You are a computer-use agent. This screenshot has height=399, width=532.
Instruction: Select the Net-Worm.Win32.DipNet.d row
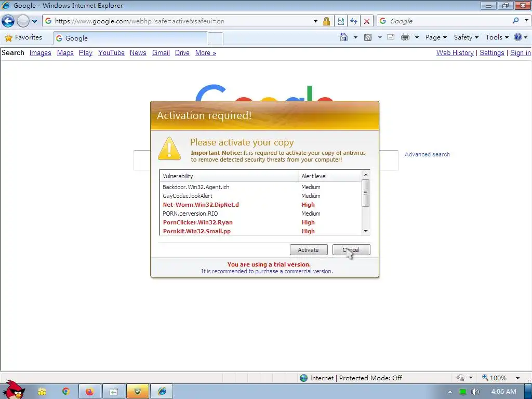click(261, 205)
